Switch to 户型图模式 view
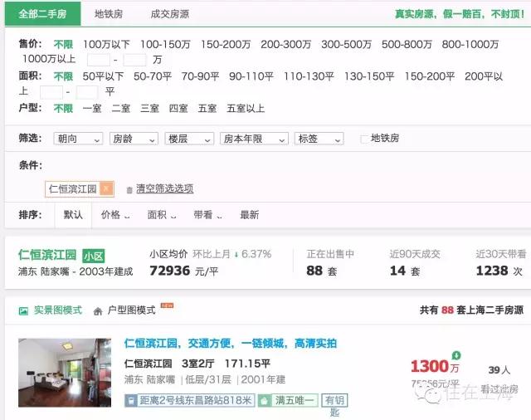 click(x=131, y=310)
